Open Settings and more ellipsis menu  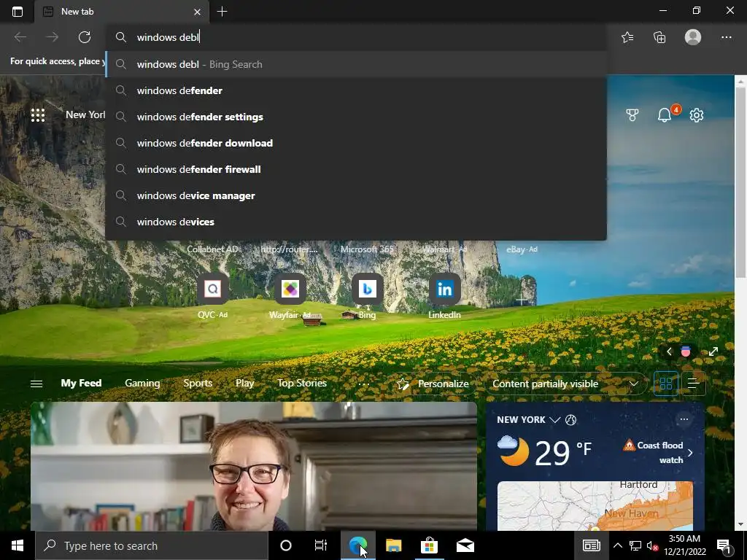726,37
